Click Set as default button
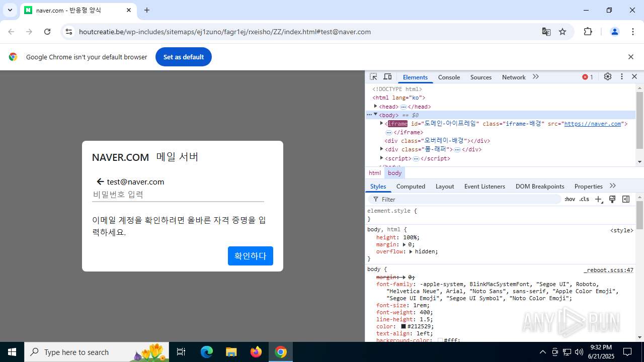This screenshot has height=362, width=644. coord(184,57)
